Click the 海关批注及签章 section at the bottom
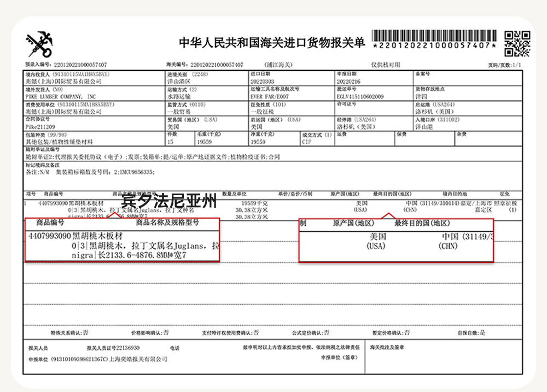Image resolution: width=547 pixels, height=392 pixels. tap(388, 348)
